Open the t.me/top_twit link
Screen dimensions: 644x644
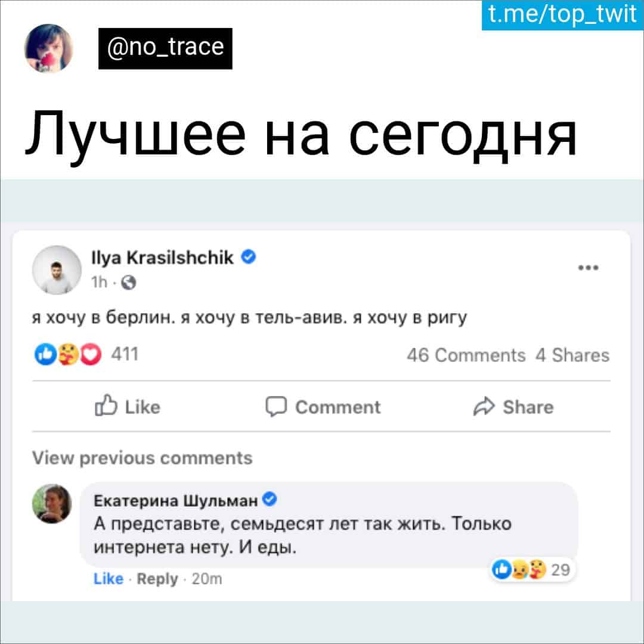[x=562, y=15]
